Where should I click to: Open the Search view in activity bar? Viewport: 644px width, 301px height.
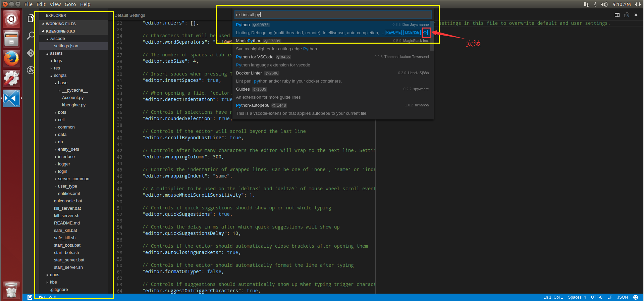31,36
